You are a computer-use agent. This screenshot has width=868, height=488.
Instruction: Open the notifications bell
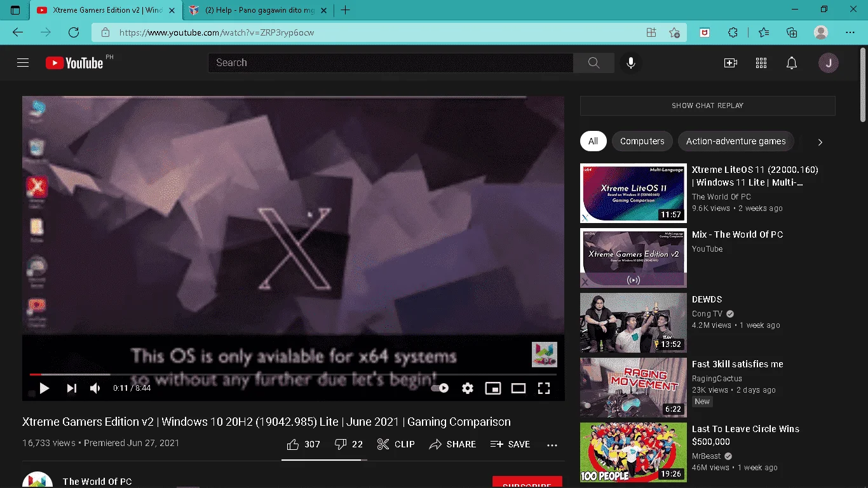coord(792,63)
